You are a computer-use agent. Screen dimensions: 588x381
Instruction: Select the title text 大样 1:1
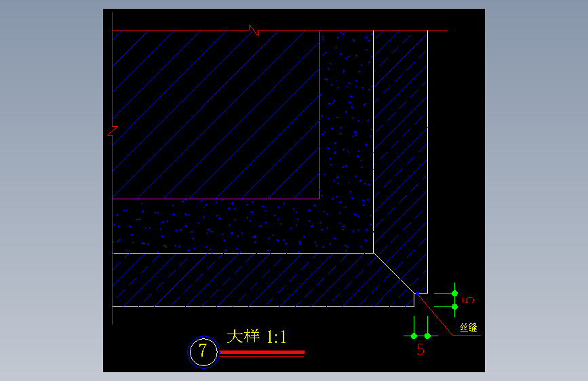(256, 336)
